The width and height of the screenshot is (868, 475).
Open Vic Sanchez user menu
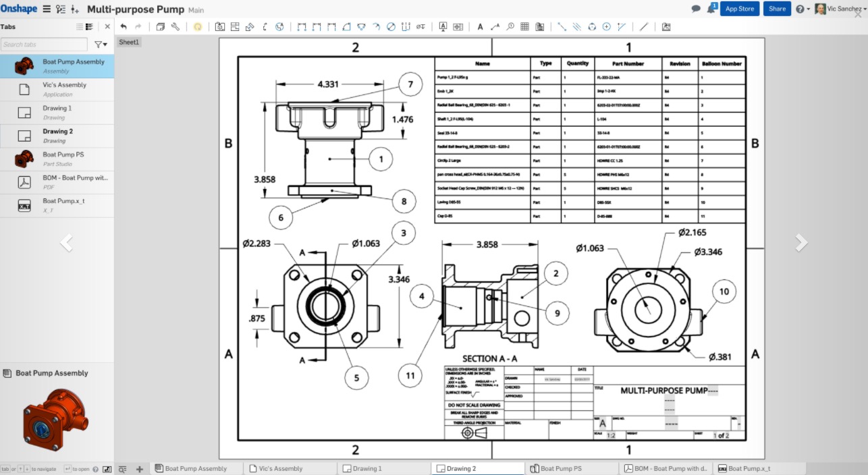point(839,9)
